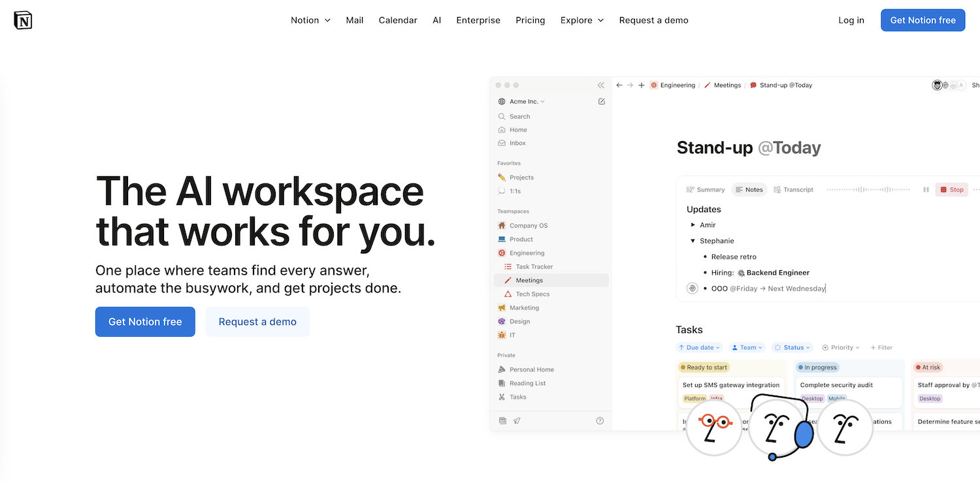Click the Personal Home icon under Private

[x=502, y=369]
